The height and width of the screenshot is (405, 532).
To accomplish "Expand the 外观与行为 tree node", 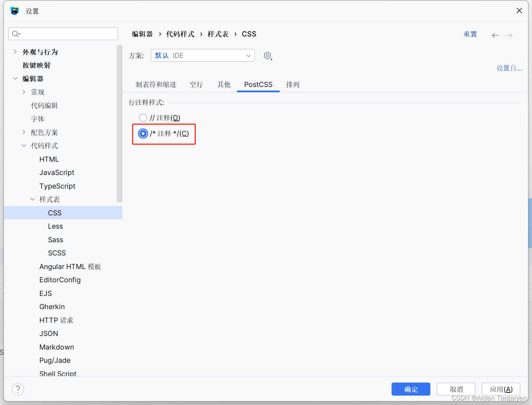I will point(15,52).
